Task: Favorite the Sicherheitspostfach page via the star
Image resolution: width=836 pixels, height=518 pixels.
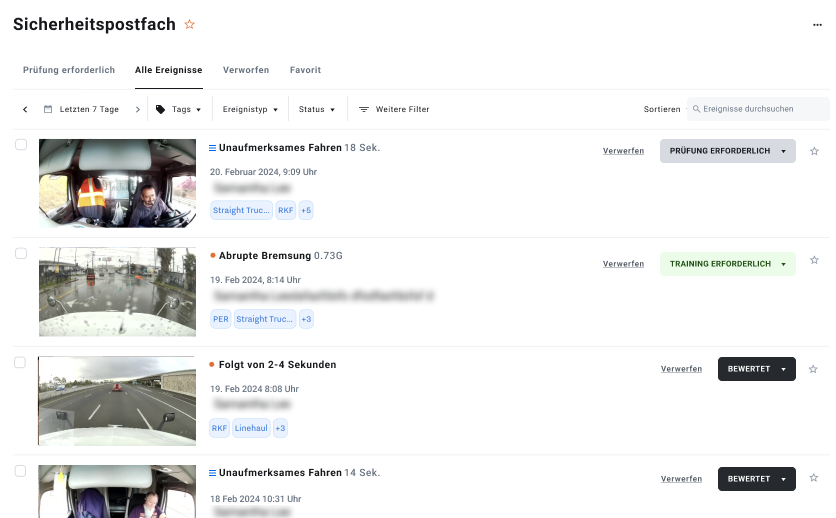Action: (x=189, y=25)
